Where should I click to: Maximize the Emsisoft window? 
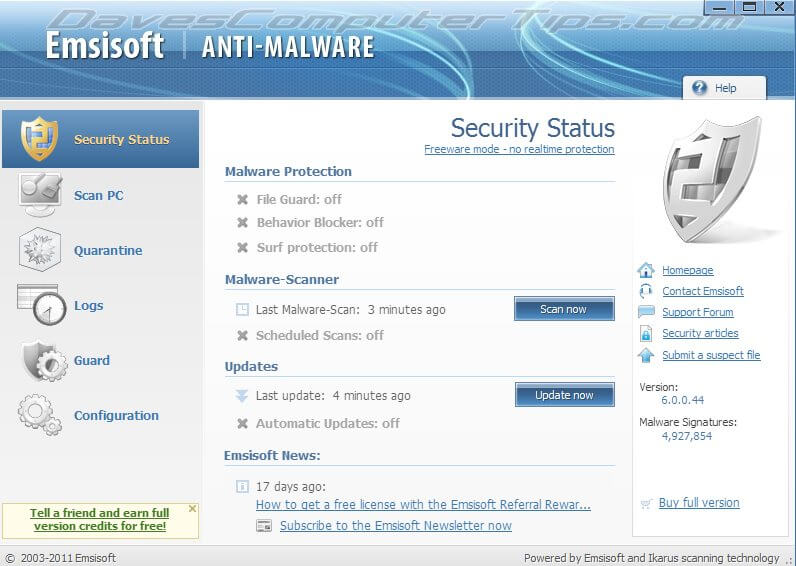click(749, 7)
